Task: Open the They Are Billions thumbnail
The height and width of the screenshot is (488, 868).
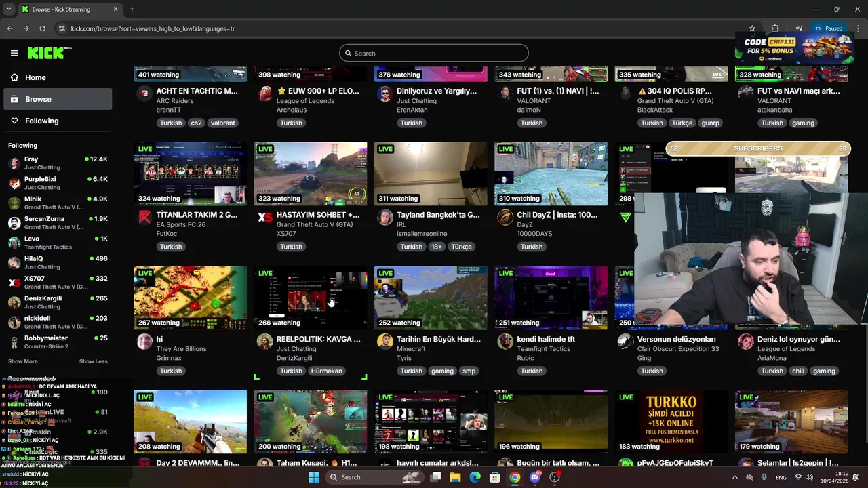Action: click(190, 298)
